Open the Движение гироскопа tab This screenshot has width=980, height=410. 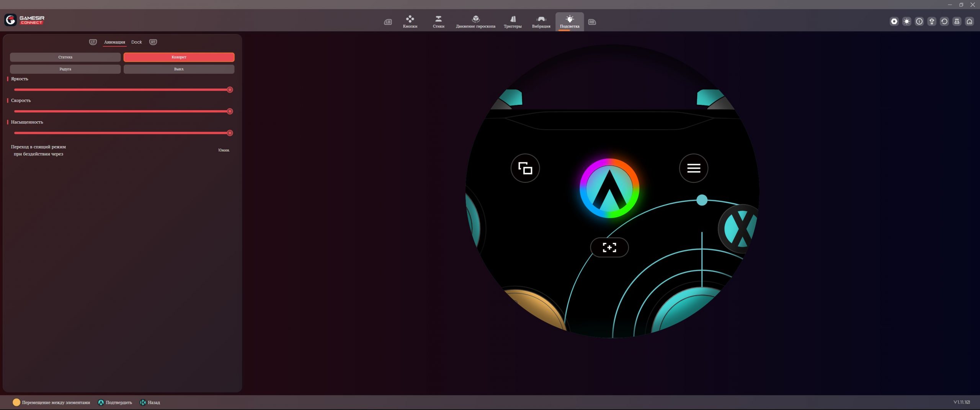tap(475, 22)
